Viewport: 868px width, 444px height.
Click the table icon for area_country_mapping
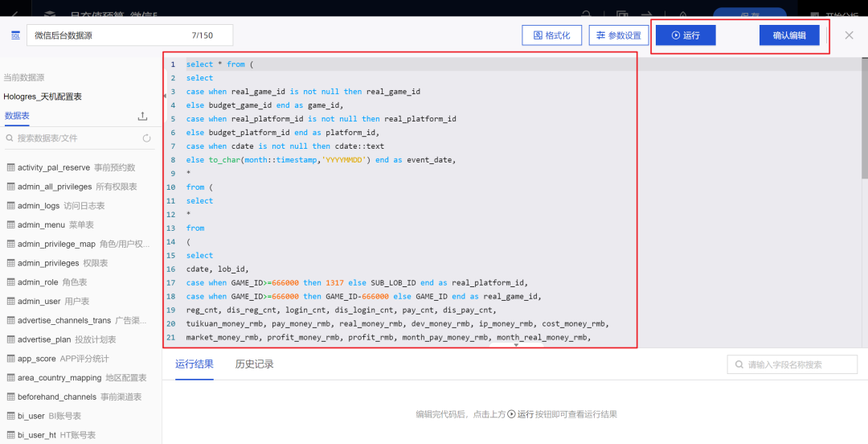(10, 377)
